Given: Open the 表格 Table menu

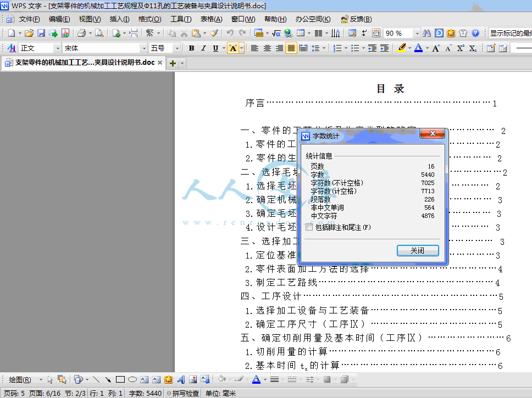Looking at the screenshot, I should pyautogui.click(x=212, y=19).
